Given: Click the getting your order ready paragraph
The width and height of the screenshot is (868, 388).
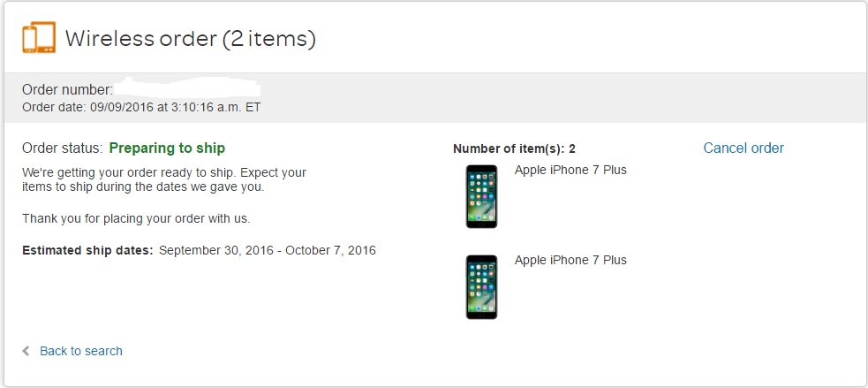Looking at the screenshot, I should [164, 179].
